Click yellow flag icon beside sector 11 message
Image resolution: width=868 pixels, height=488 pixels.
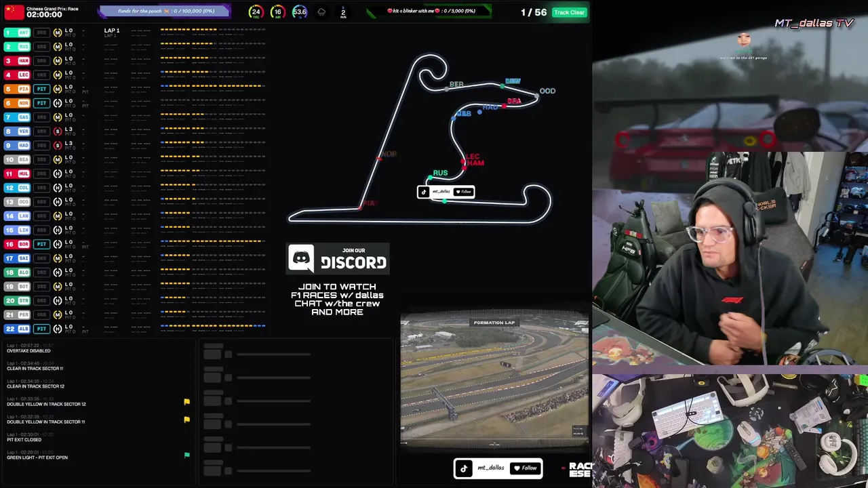pyautogui.click(x=186, y=420)
